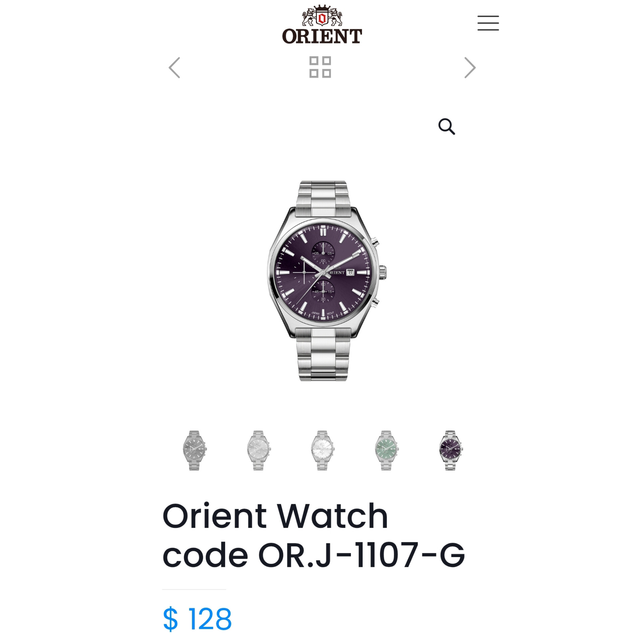The image size is (644, 644).
Task: Select the dark gray dial watch thumbnail
Action: tap(195, 450)
